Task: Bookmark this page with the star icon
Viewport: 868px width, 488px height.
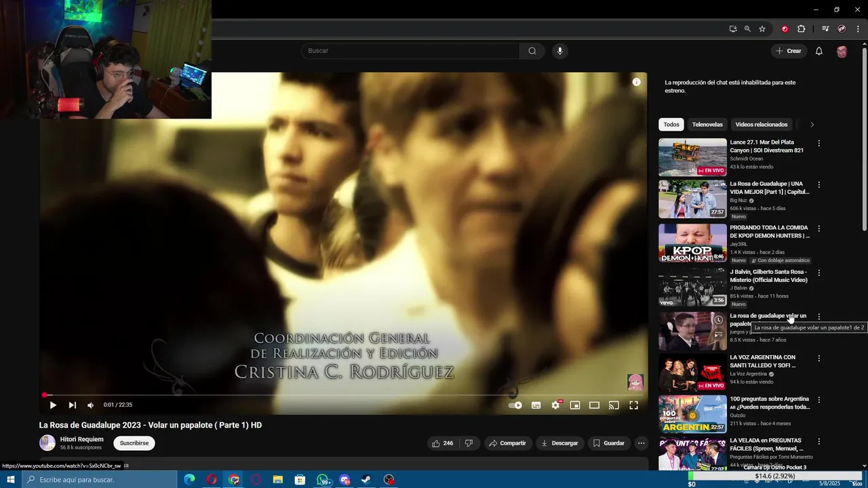Action: tap(762, 29)
